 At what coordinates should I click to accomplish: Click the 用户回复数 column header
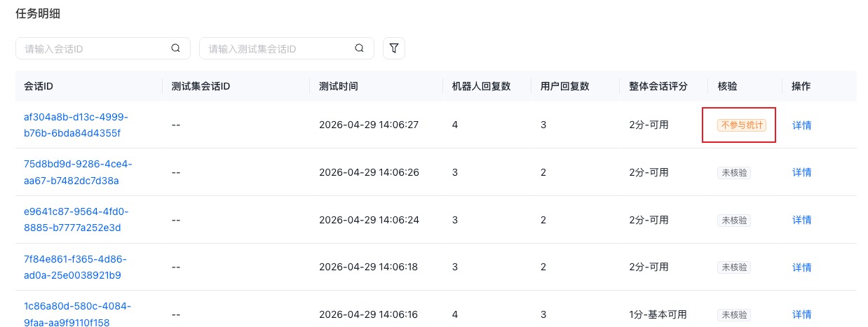tap(564, 86)
